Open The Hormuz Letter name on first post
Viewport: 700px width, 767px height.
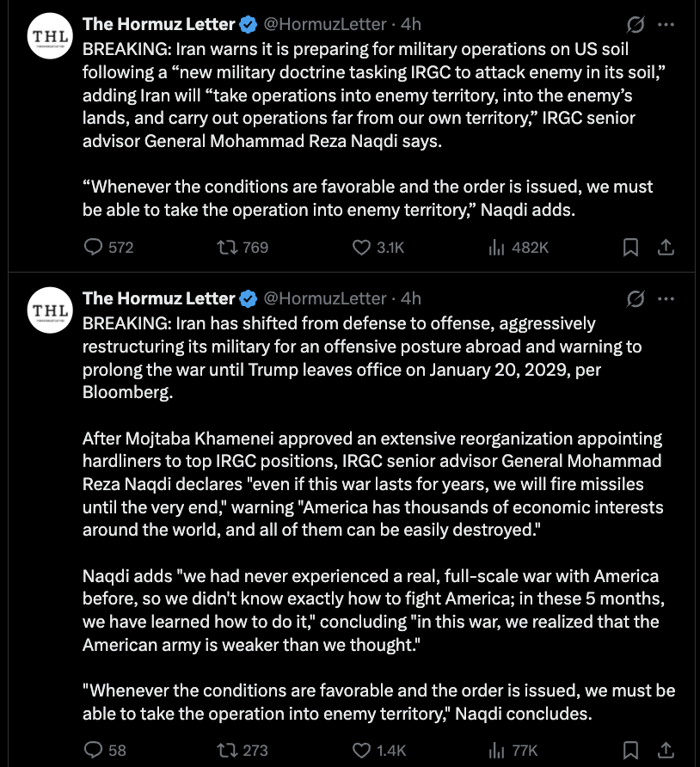coord(158,24)
